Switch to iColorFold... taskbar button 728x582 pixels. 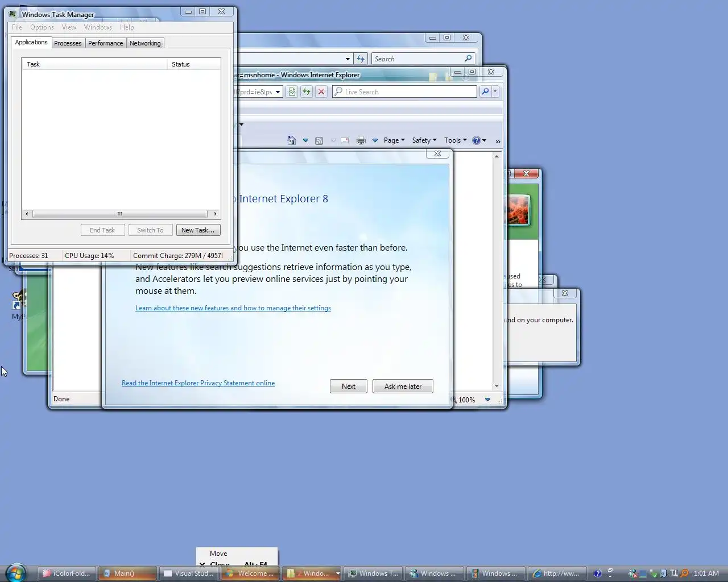pos(67,573)
